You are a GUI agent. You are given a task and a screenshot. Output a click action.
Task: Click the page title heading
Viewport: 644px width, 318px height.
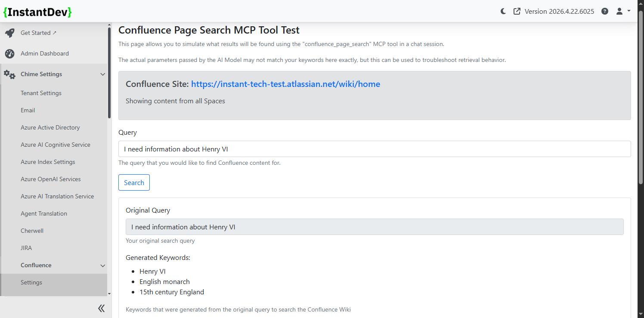click(x=209, y=30)
